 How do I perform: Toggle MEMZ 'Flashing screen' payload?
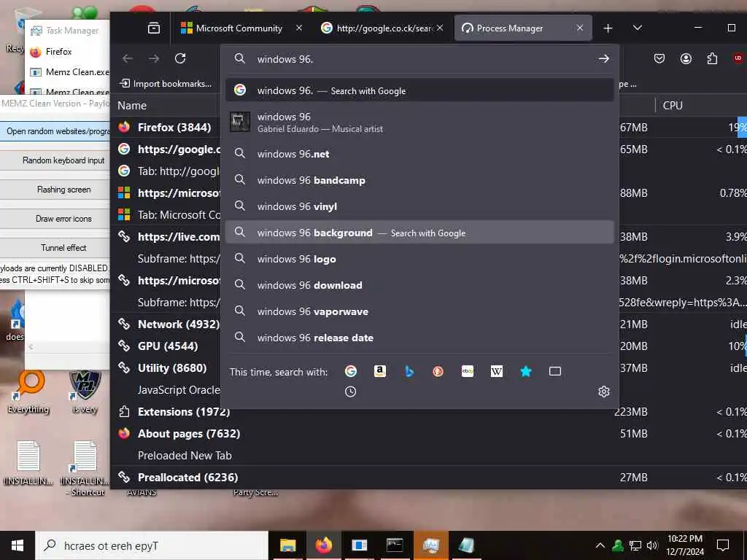pyautogui.click(x=55, y=190)
